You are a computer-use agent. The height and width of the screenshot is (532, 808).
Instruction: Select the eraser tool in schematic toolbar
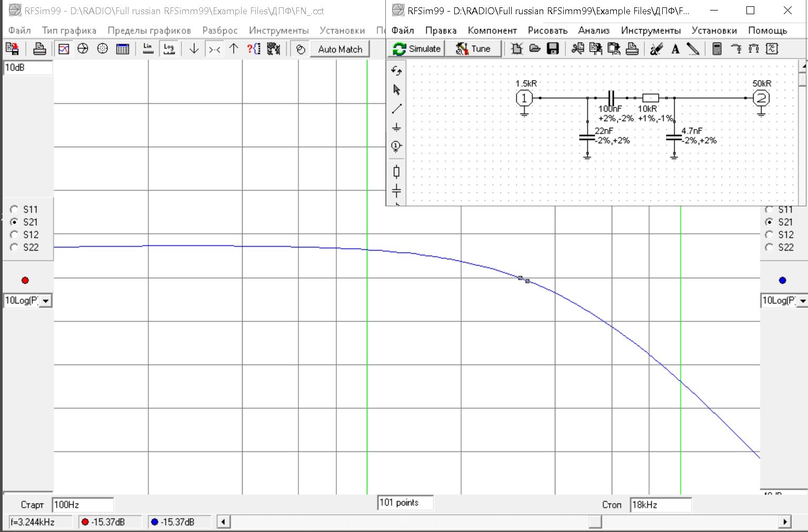click(x=656, y=49)
